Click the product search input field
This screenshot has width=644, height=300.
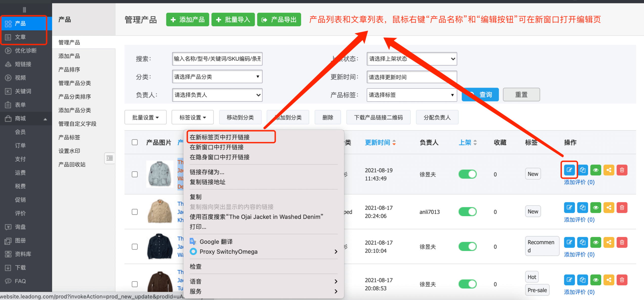[x=217, y=59]
